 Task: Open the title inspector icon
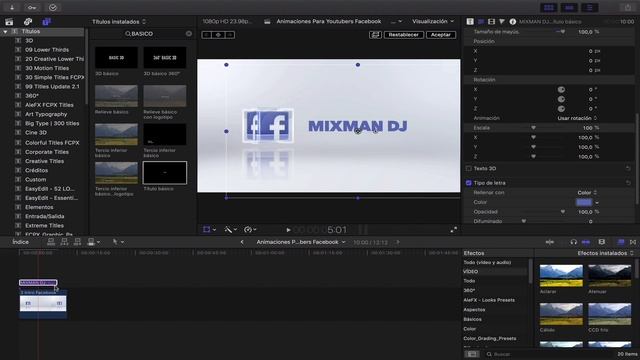[x=470, y=22]
